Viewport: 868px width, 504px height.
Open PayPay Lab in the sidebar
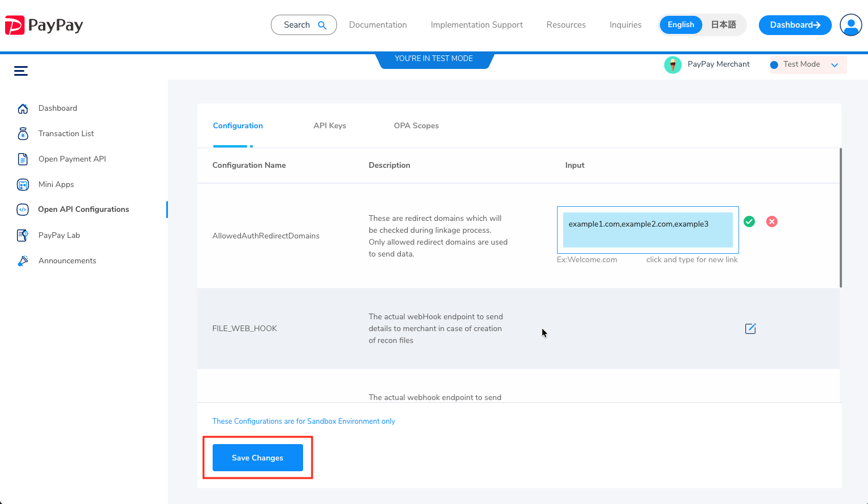[59, 235]
